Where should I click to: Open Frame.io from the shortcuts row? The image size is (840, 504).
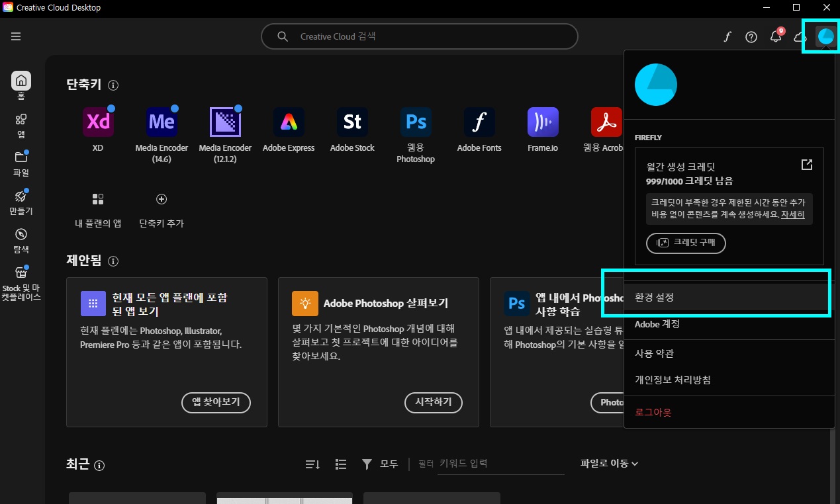point(542,122)
